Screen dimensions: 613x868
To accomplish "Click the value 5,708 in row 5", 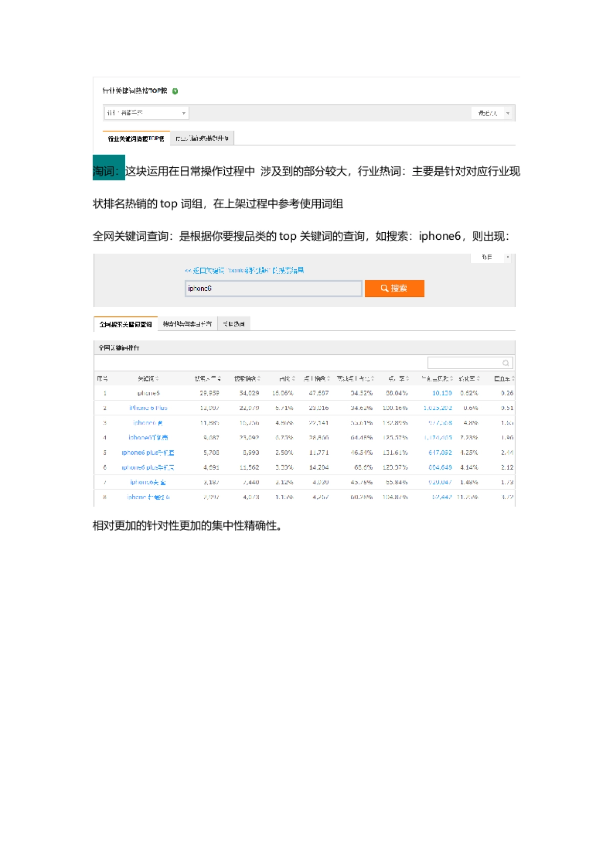I will point(211,453).
